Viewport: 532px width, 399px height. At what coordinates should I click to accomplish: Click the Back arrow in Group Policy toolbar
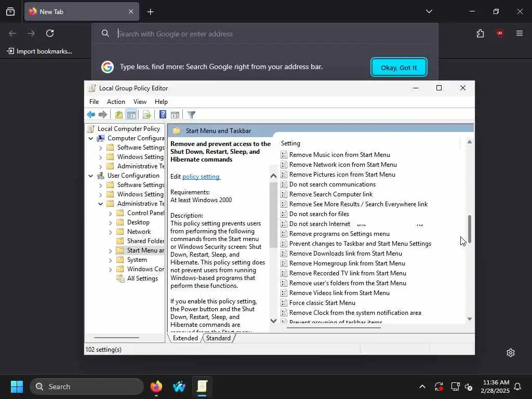point(91,115)
